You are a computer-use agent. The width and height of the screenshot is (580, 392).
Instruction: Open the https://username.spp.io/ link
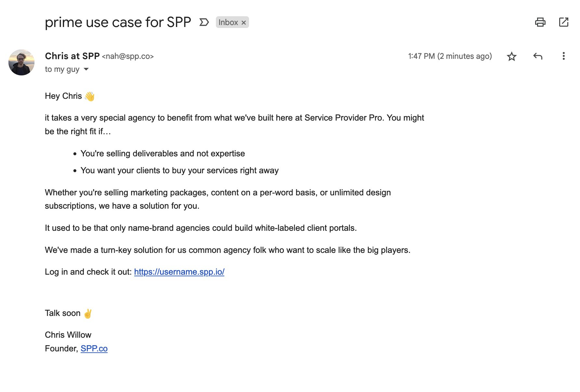(179, 272)
